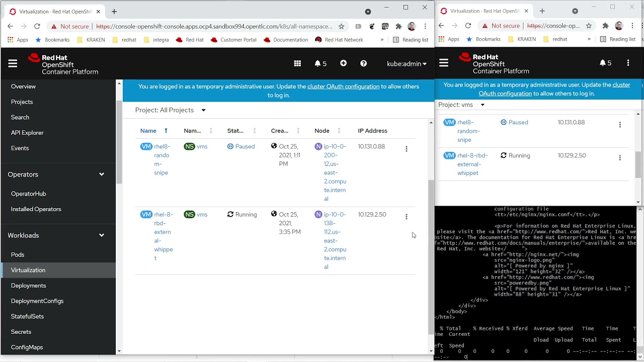Open OperatorHub in sidebar

(x=28, y=194)
